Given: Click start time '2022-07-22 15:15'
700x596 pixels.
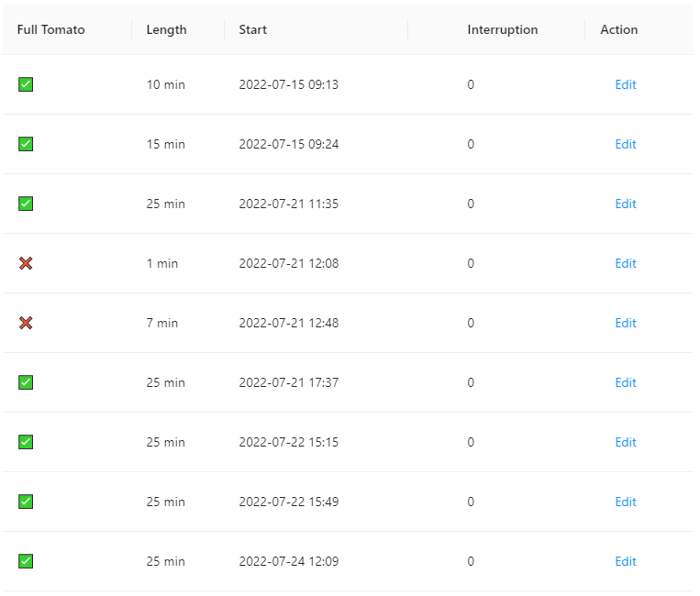Looking at the screenshot, I should 289,442.
